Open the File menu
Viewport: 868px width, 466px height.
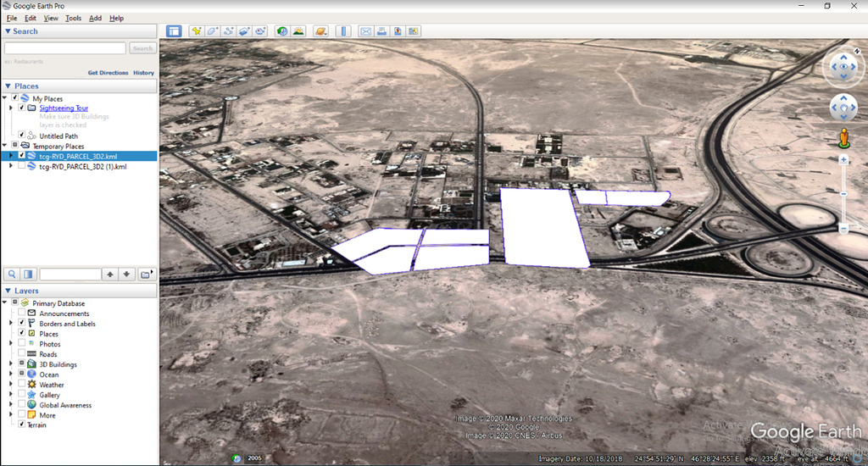pos(12,19)
